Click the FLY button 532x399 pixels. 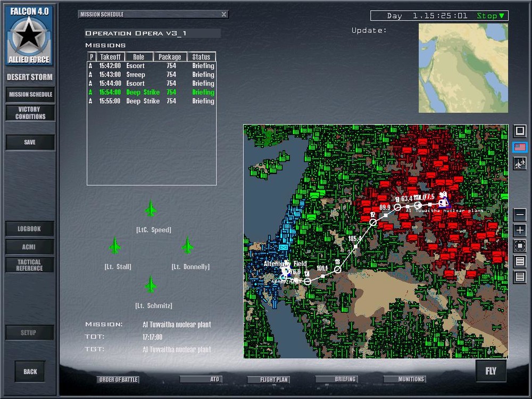[491, 371]
